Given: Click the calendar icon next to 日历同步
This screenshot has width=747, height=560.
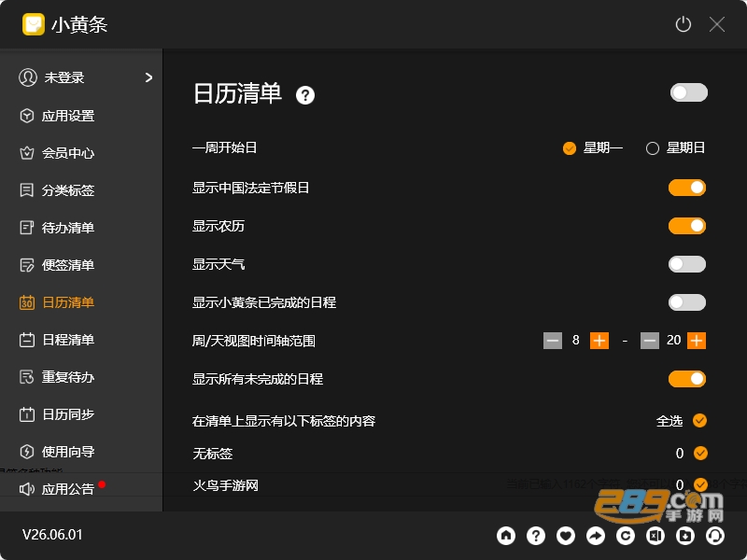Looking at the screenshot, I should click(27, 414).
